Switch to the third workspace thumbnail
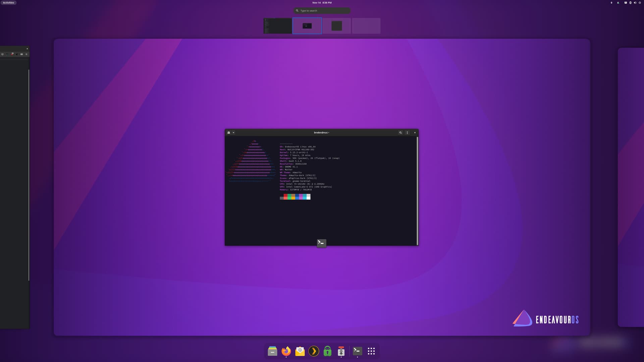Viewport: 644px width, 362px height. tap(337, 26)
